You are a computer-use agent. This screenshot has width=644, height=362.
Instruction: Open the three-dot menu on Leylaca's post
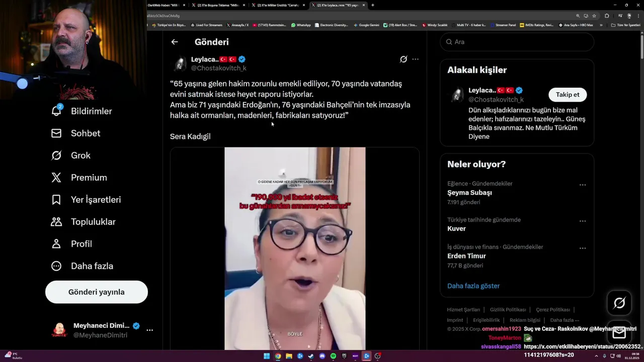(x=415, y=59)
